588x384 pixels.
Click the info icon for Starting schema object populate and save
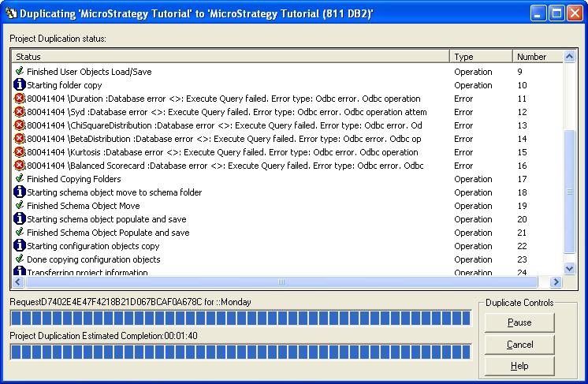[x=20, y=218]
